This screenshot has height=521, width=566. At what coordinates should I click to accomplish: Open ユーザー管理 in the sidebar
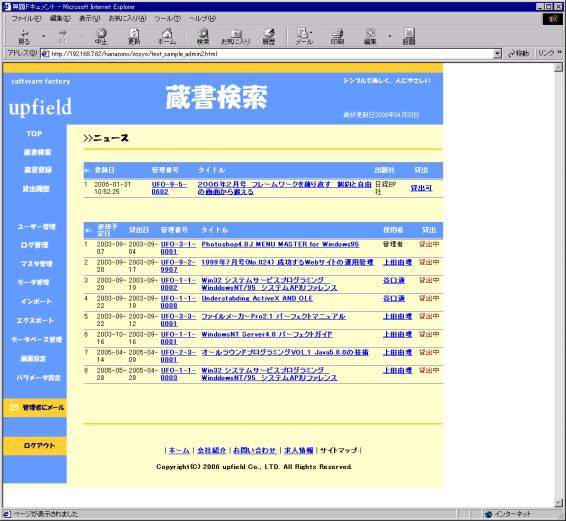(36, 227)
